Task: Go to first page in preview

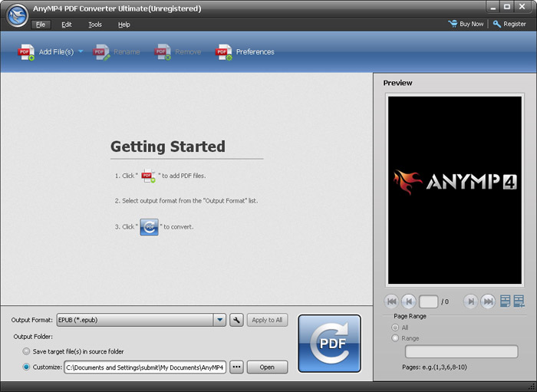Action: 391,301
